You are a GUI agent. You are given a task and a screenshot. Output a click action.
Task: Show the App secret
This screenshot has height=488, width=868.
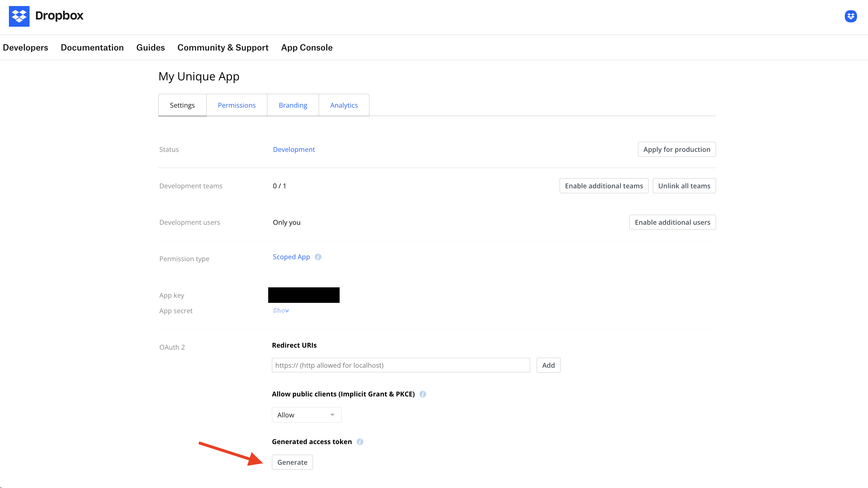[281, 310]
